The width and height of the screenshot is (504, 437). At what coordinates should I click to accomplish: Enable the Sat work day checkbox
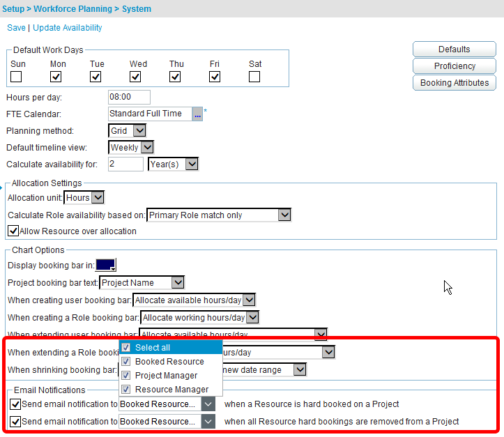254,77
